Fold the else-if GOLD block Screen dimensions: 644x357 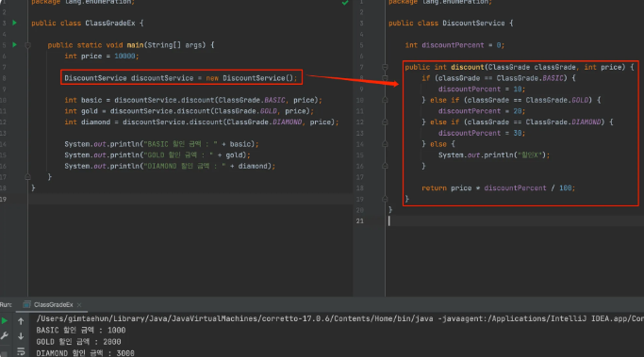point(385,100)
